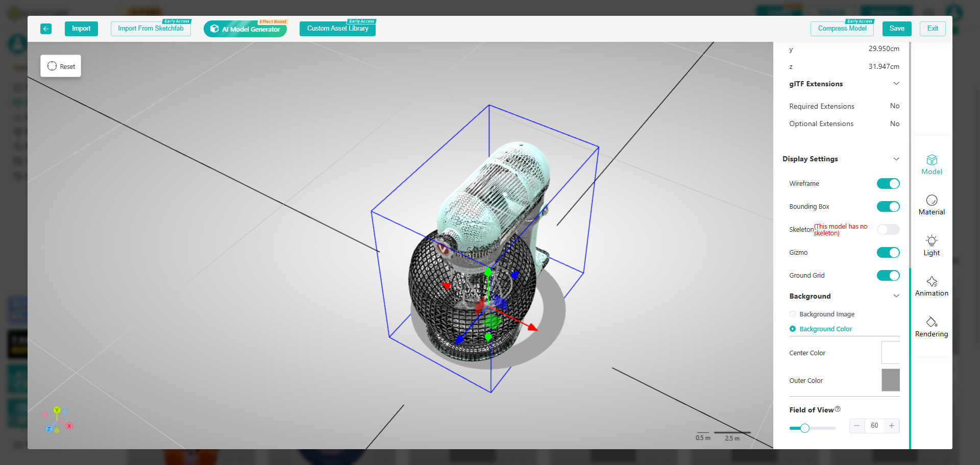Collapse the glTF Extensions section
Screen dimensions: 980x465
[896, 84]
